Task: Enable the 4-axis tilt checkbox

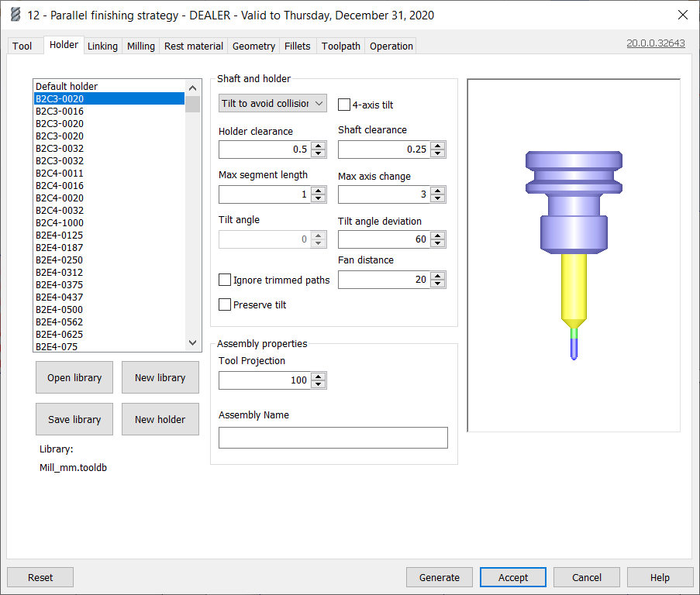Action: pos(344,105)
